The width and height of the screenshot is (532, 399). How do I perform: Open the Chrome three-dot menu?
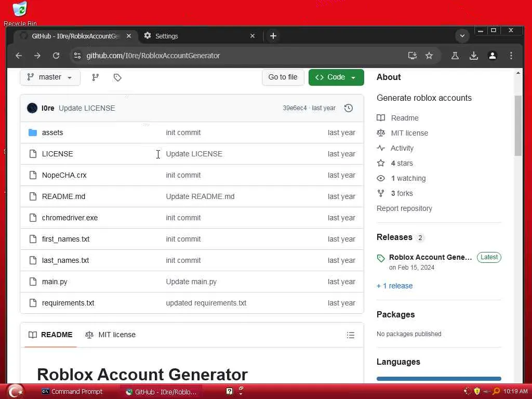pyautogui.click(x=511, y=56)
